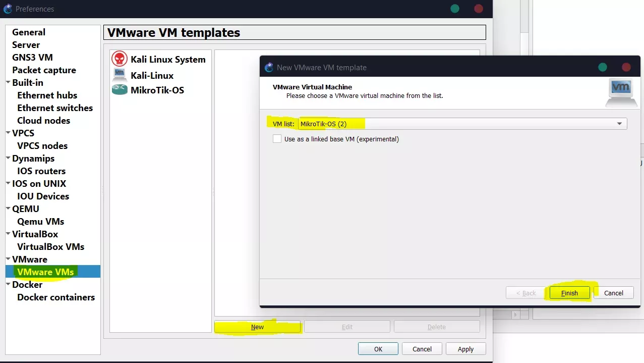Collapse the VirtualBox tree section
Image resolution: width=644 pixels, height=363 pixels.
point(8,234)
